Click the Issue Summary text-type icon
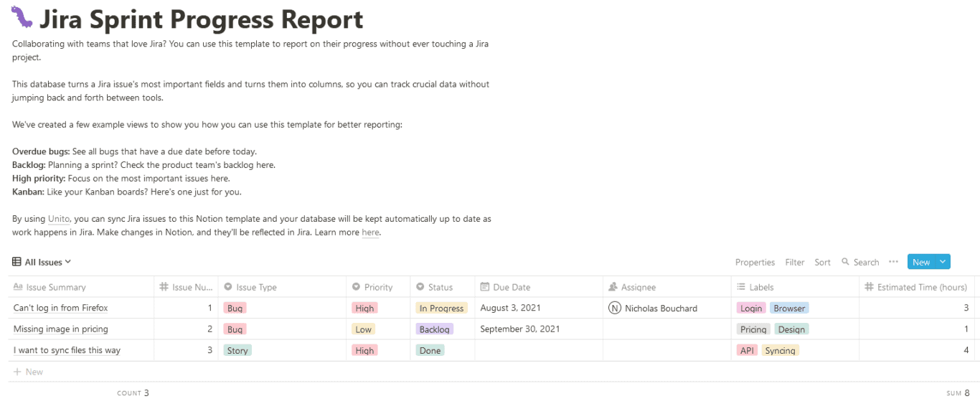The image size is (980, 414). coord(18,287)
